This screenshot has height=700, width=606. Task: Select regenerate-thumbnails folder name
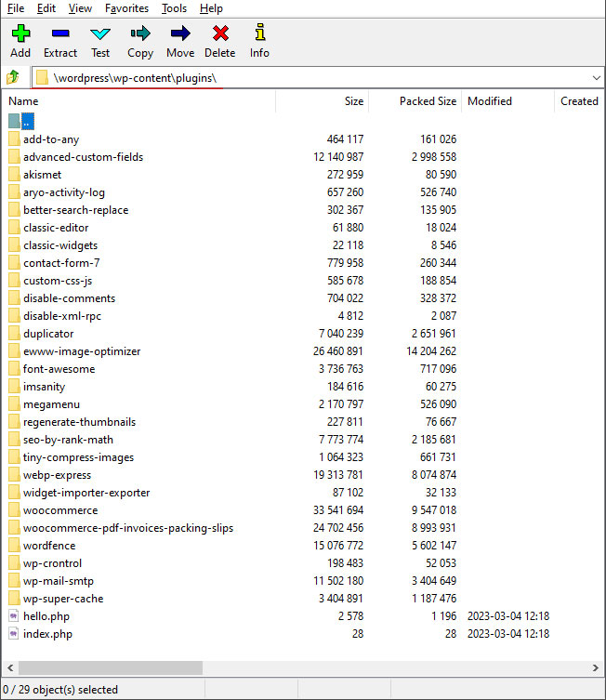pyautogui.click(x=79, y=422)
